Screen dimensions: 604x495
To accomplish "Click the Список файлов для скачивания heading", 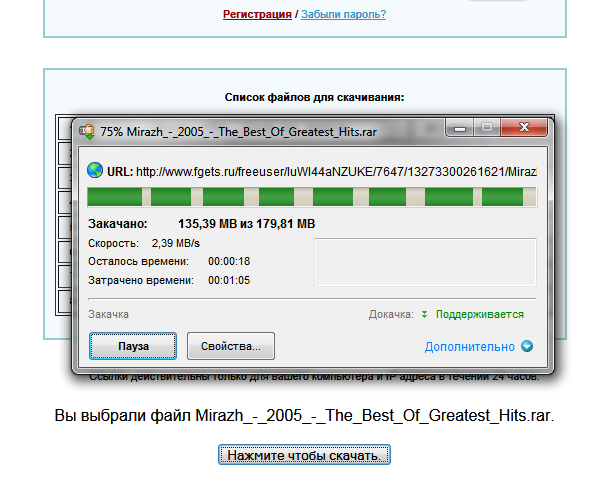I will click(x=314, y=98).
